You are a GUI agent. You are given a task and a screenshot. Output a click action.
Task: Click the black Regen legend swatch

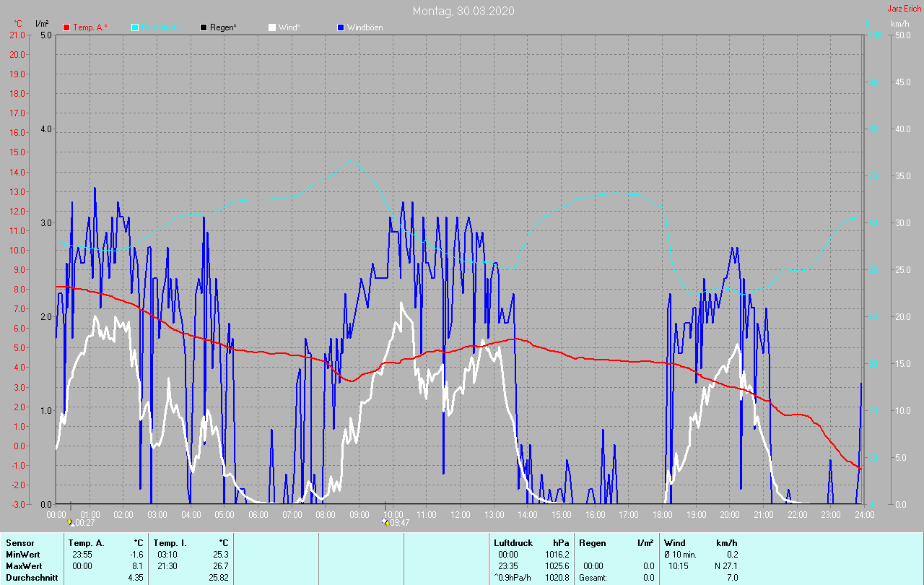pos(204,27)
